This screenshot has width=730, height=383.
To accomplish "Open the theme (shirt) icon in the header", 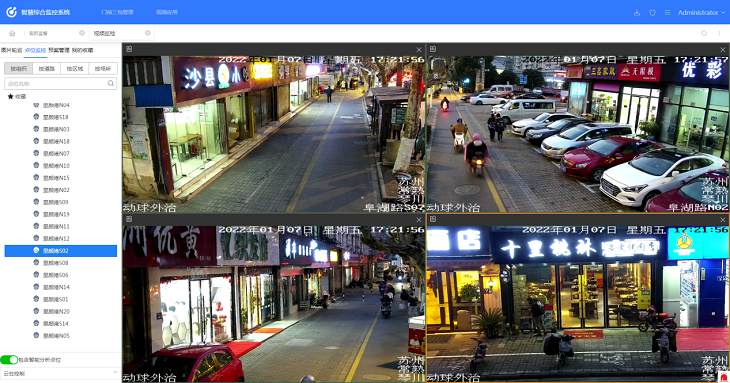I will pyautogui.click(x=652, y=13).
